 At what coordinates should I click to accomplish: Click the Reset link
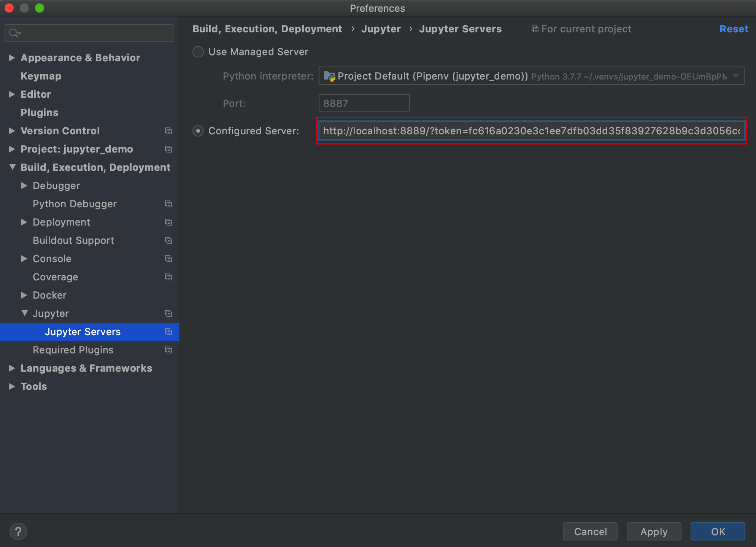(x=734, y=29)
